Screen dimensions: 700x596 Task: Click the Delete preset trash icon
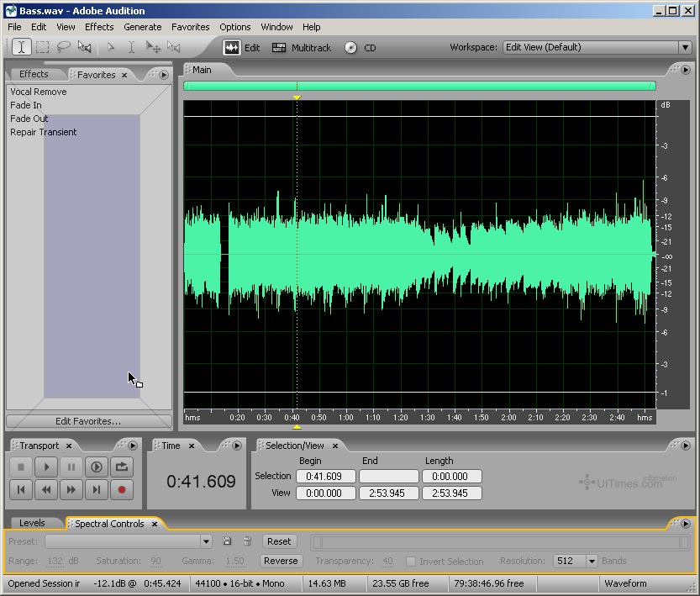247,541
